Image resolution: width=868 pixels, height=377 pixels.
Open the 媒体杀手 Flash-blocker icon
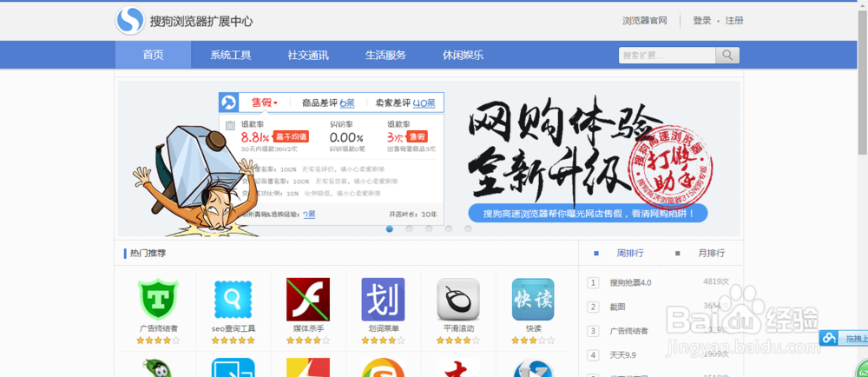308,300
